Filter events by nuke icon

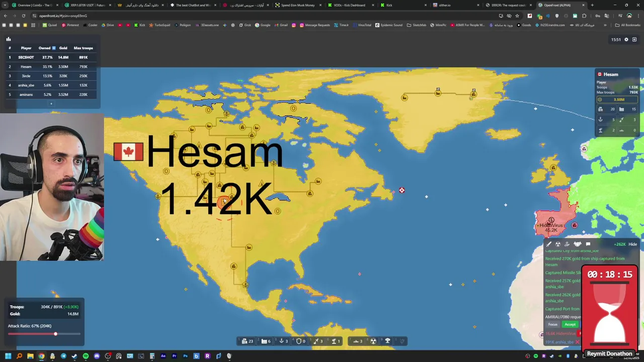point(558,244)
